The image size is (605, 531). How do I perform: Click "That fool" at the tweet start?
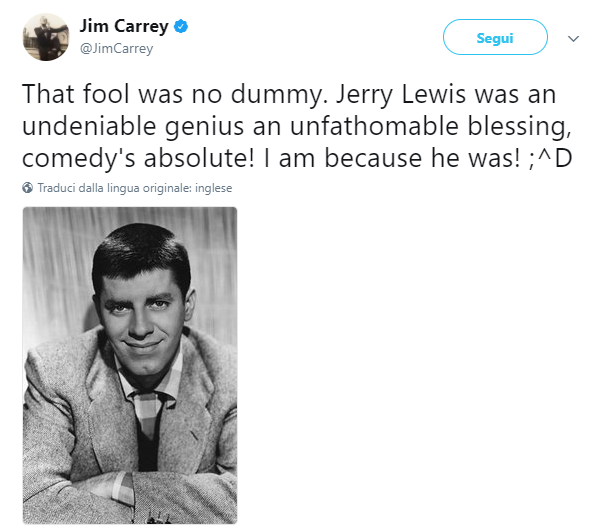[64, 95]
